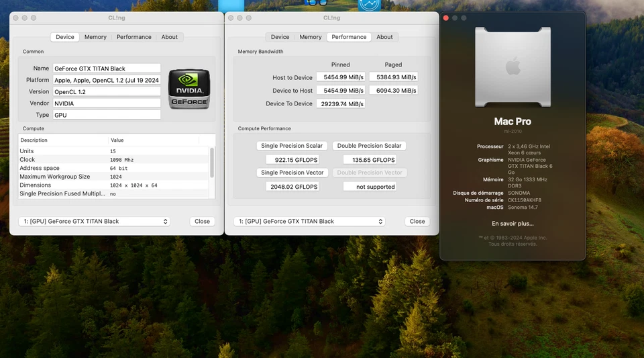This screenshot has width=644, height=358.
Task: Select the Address space row
Action: point(114,168)
